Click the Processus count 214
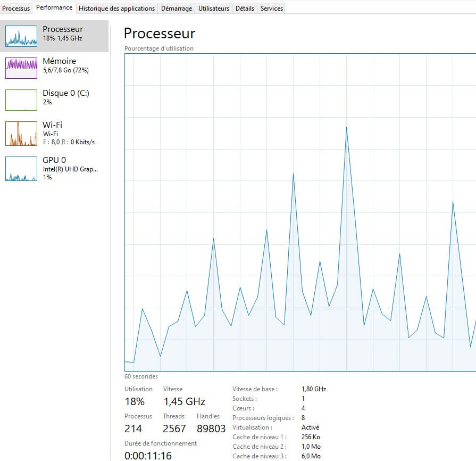The width and height of the screenshot is (476, 461). pos(133,429)
